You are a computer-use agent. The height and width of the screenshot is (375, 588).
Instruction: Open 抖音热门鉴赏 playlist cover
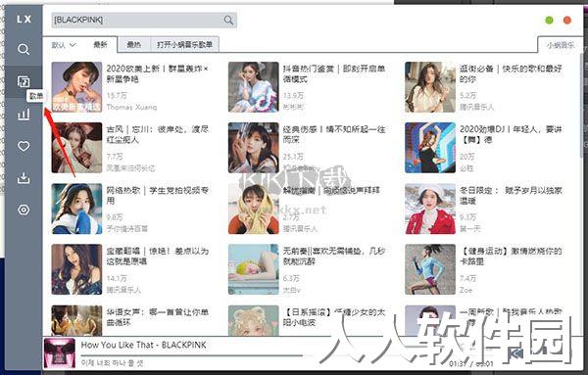[254, 87]
